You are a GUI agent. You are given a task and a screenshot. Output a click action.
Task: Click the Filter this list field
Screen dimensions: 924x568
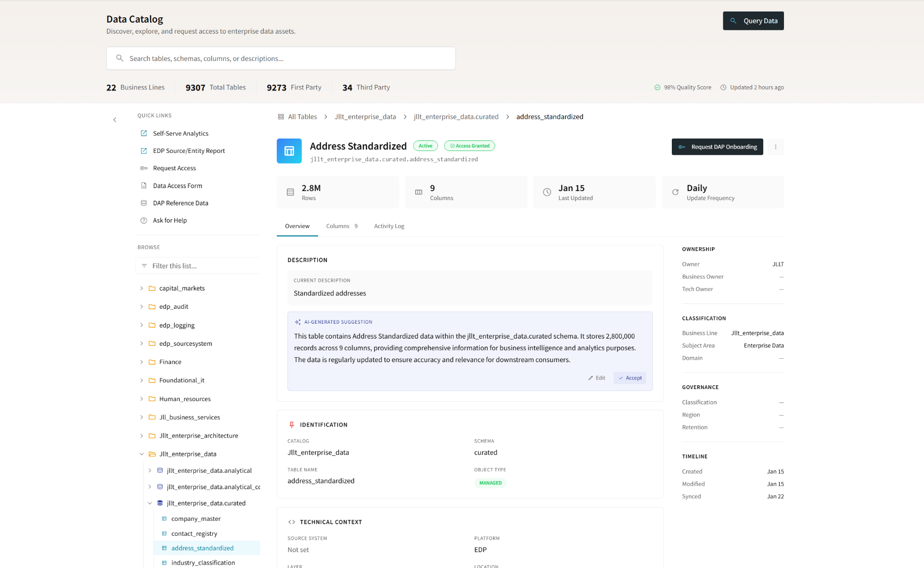(x=198, y=265)
